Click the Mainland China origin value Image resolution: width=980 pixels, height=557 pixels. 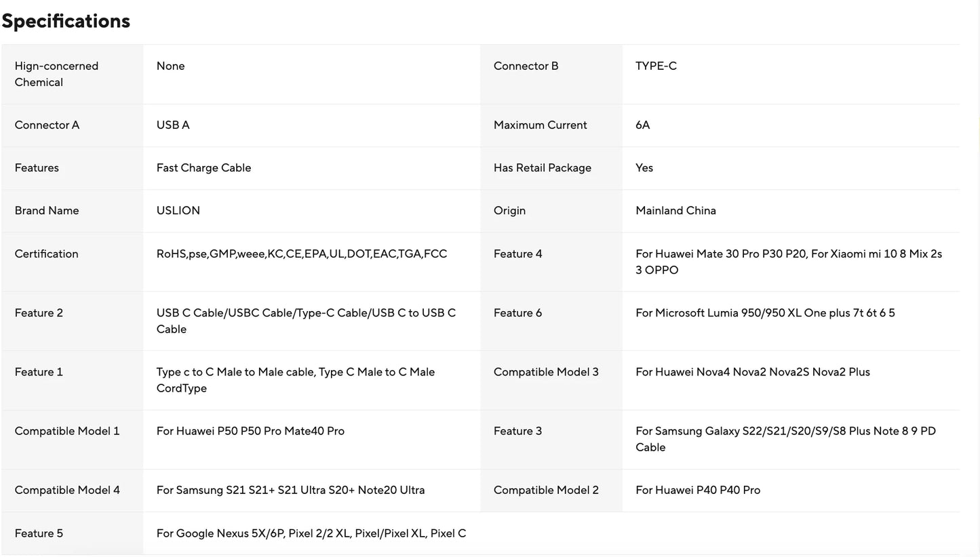pos(675,211)
